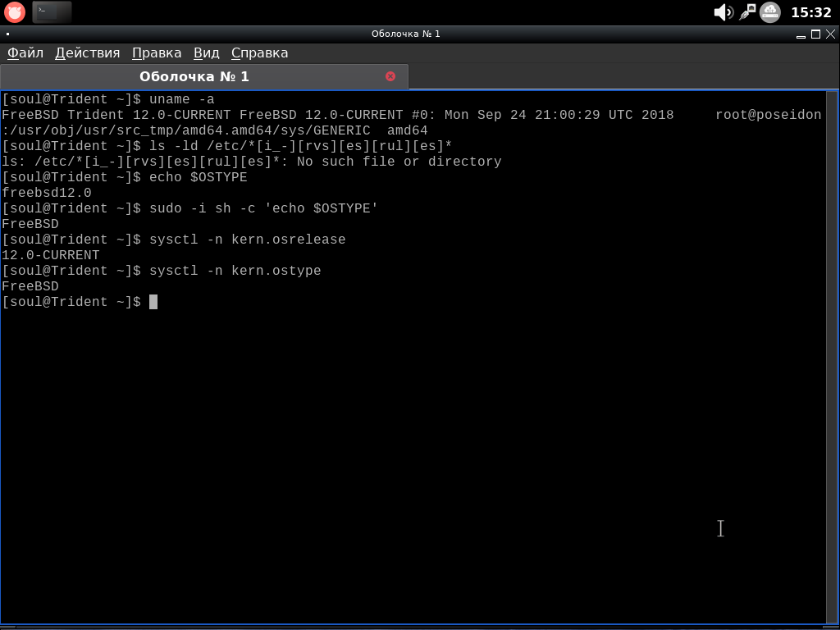This screenshot has height=630, width=840.
Task: Minimize the terminal window
Action: [801, 34]
